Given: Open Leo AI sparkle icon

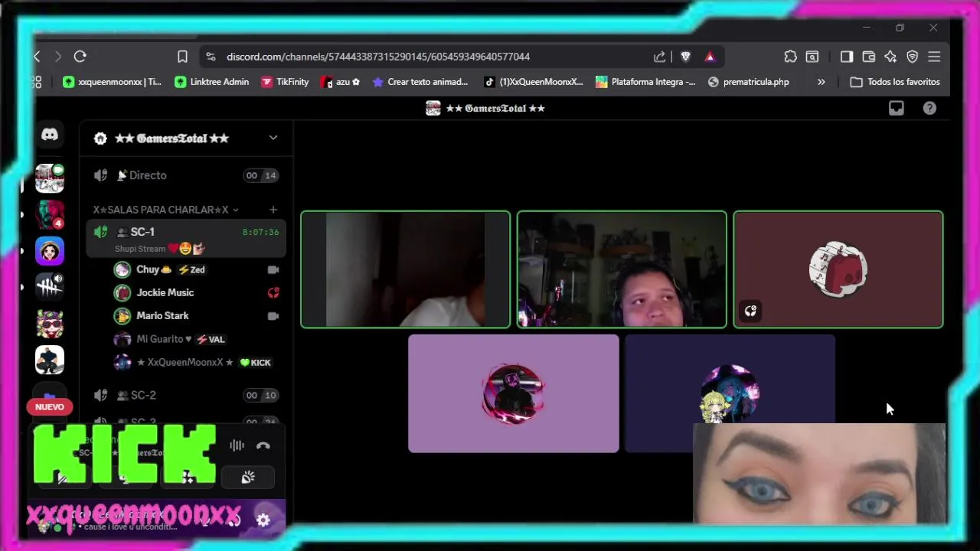Looking at the screenshot, I should click(890, 57).
